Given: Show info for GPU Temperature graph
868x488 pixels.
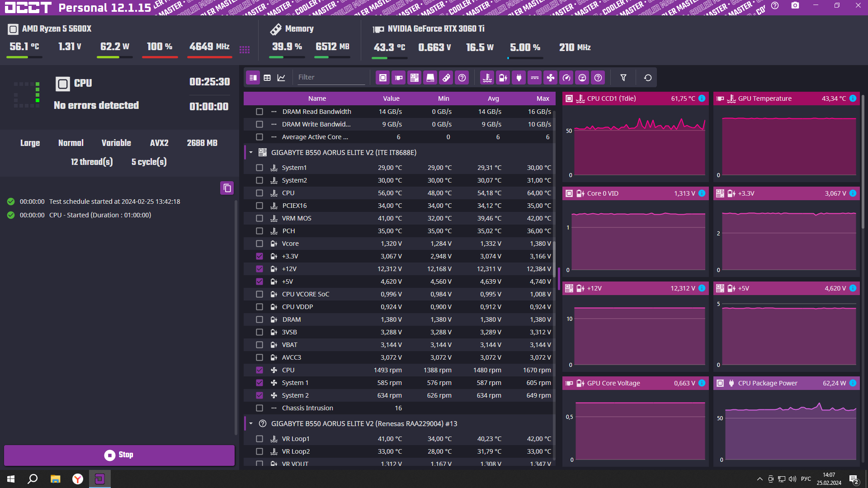Looking at the screenshot, I should tap(853, 99).
